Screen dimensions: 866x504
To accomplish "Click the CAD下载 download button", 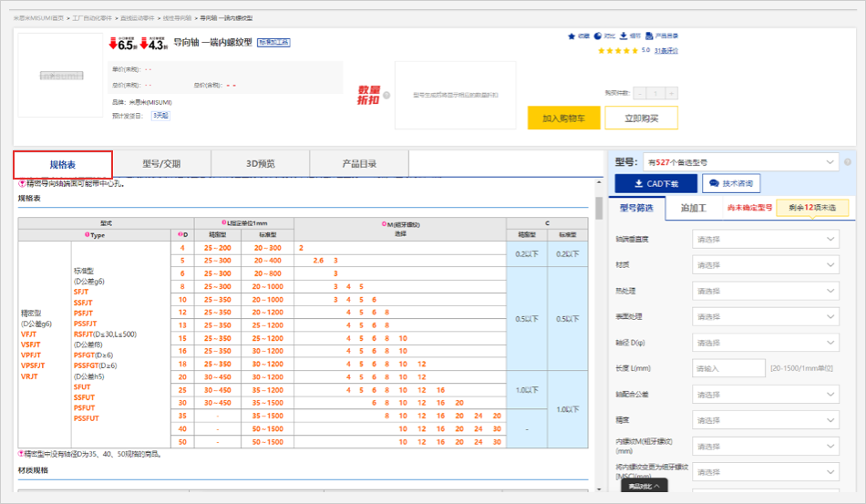I will click(x=656, y=184).
